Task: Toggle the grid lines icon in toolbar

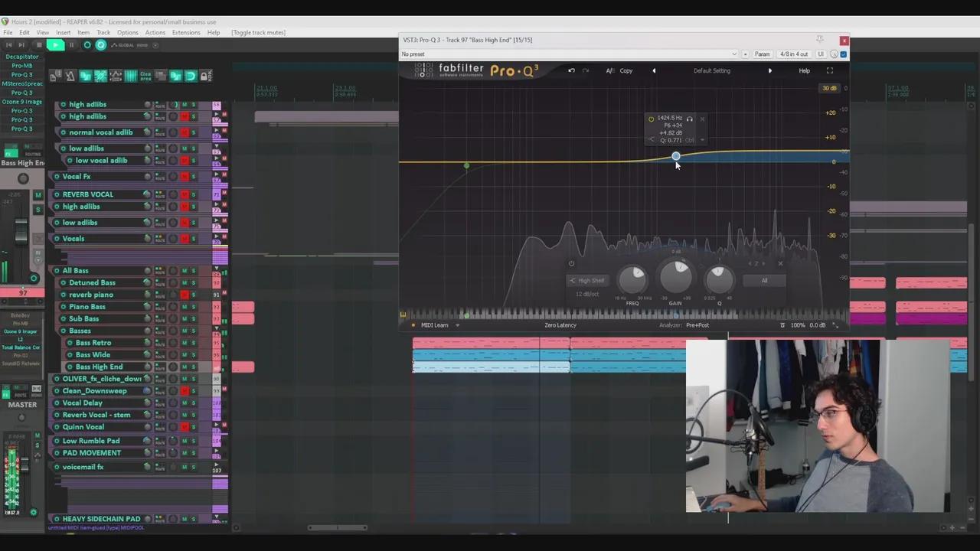Action: [x=130, y=76]
